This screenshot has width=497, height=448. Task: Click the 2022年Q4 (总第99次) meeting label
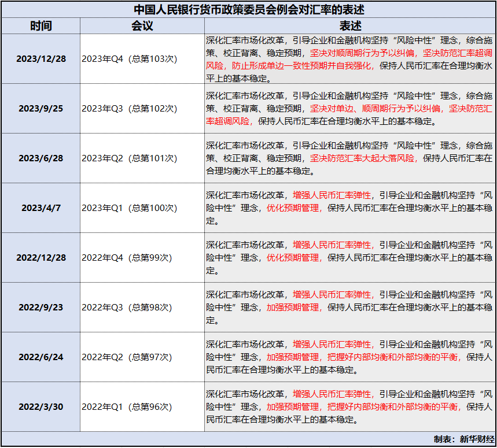point(128,258)
